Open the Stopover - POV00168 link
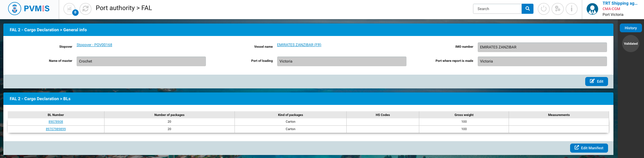644x158 pixels. pos(94,45)
